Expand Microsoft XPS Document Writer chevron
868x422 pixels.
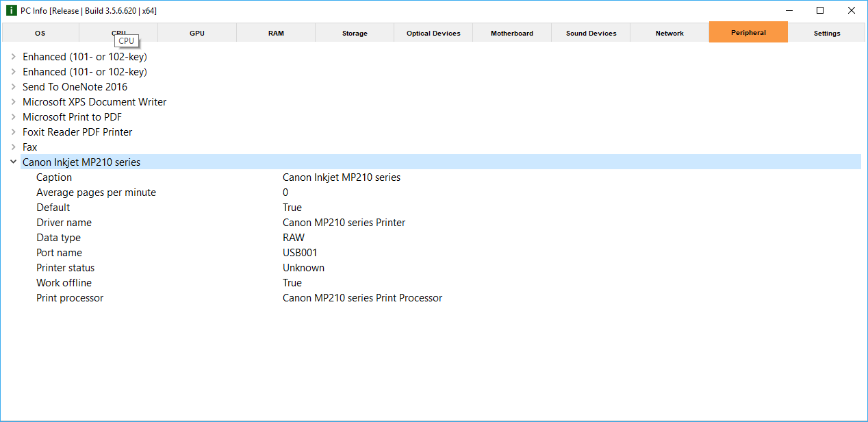[14, 102]
